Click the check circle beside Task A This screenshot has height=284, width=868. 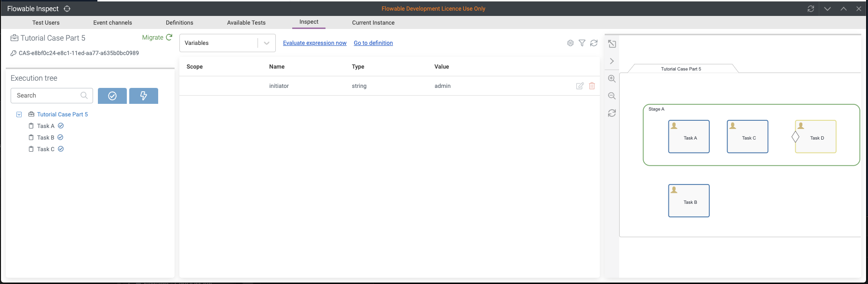click(x=61, y=126)
